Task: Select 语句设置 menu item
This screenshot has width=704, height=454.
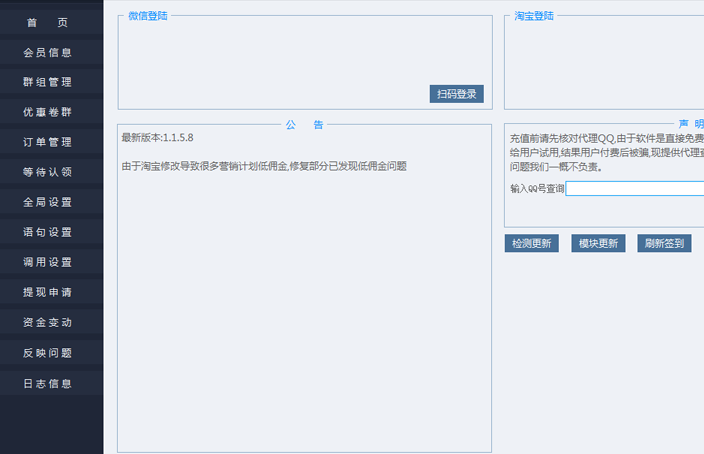Action: pyautogui.click(x=48, y=232)
